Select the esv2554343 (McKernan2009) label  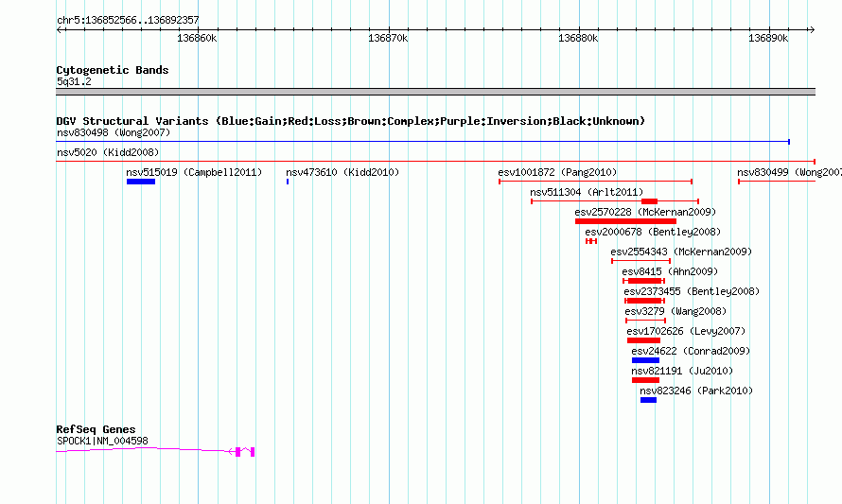pyautogui.click(x=681, y=252)
